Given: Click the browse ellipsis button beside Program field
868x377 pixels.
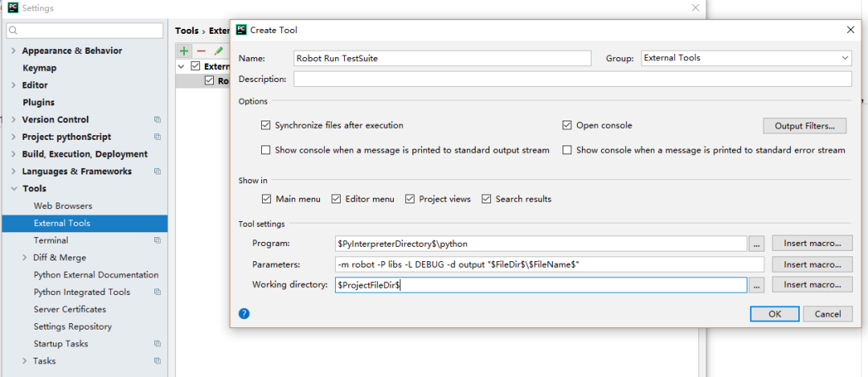Looking at the screenshot, I should click(757, 244).
